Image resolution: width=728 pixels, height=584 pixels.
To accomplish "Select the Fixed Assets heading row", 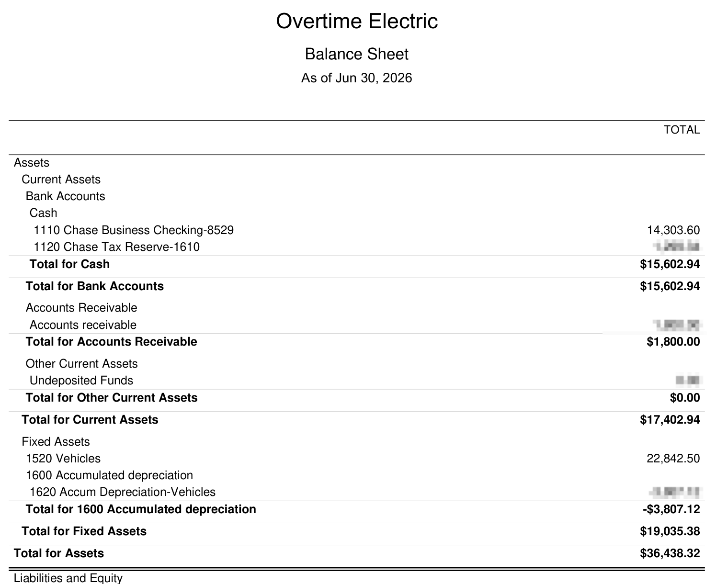I will coord(56,442).
